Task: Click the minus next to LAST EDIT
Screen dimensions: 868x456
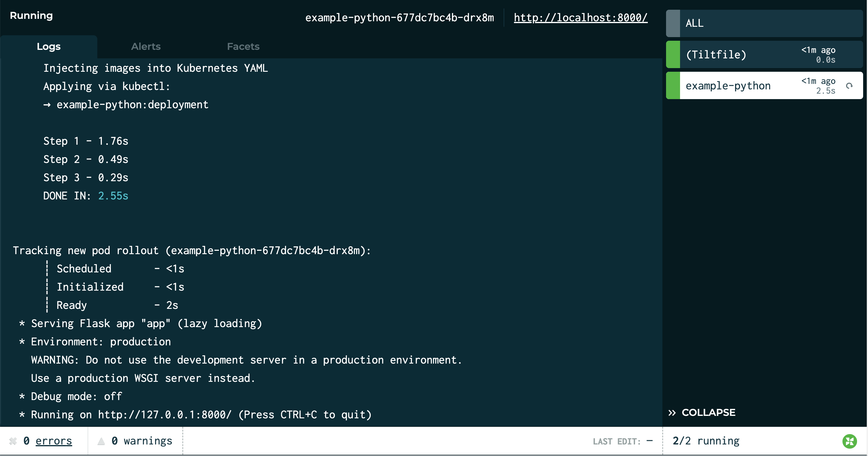Action: coord(650,440)
